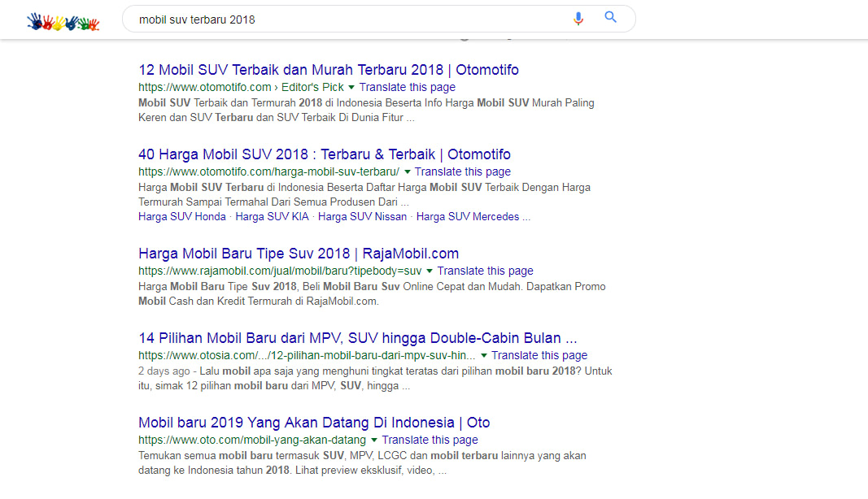
Task: Expand dropdown arrow after oto.com URL
Action: click(374, 440)
